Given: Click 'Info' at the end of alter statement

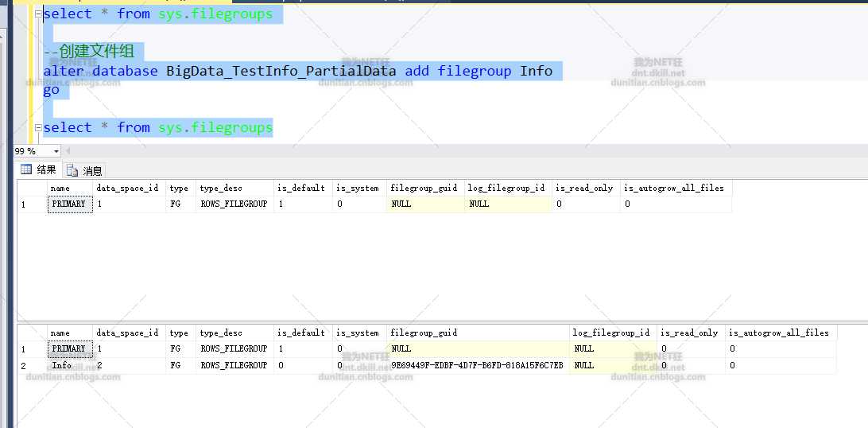Looking at the screenshot, I should (x=536, y=71).
